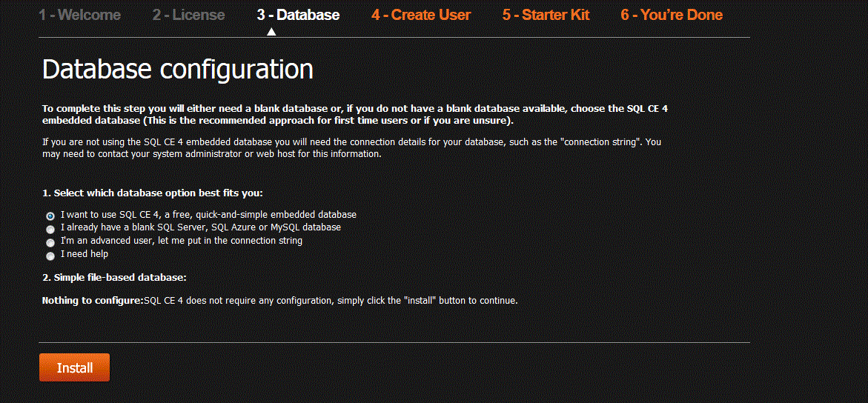
Task: Jump to the 4 - Create User step
Action: (x=421, y=14)
